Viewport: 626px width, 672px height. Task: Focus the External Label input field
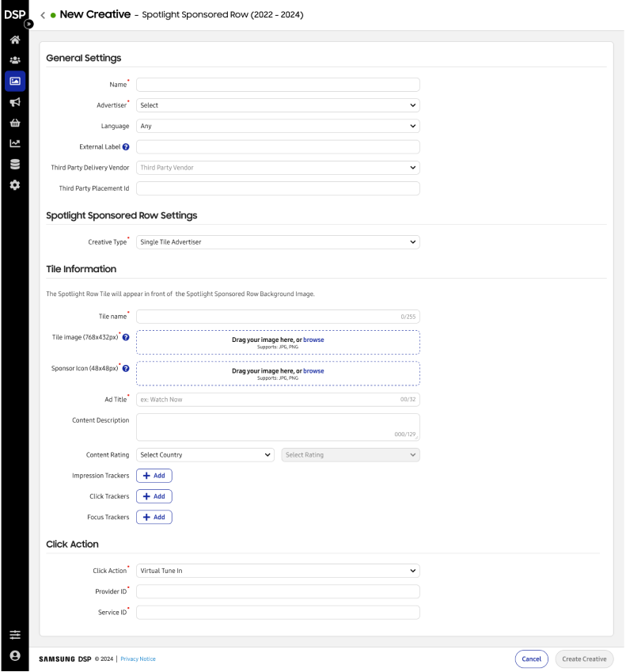point(278,147)
